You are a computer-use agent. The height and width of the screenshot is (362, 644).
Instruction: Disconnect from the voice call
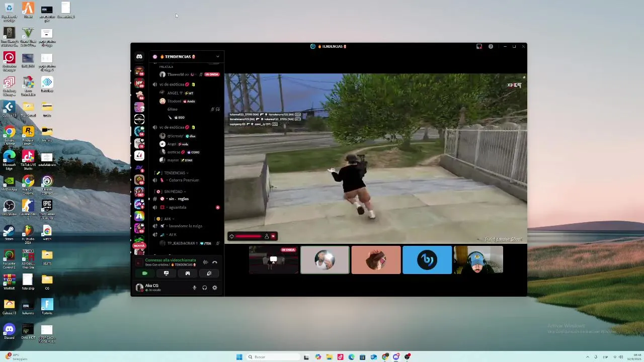pos(214,262)
